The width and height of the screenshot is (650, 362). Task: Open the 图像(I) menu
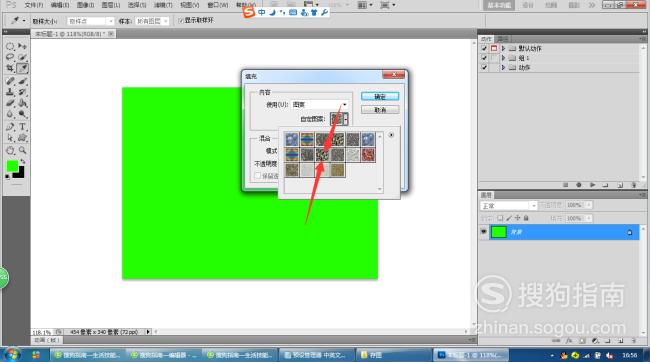pyautogui.click(x=85, y=5)
